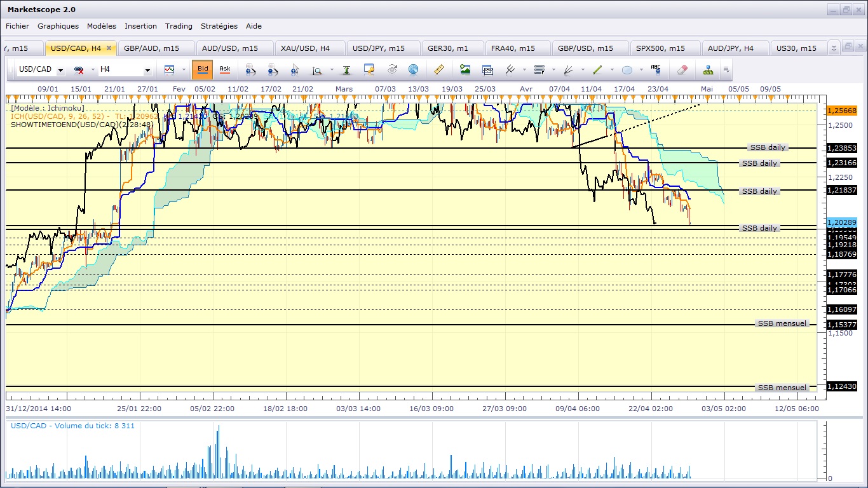868x488 pixels.
Task: Expand the chart type dropdown arrow
Action: [184, 70]
